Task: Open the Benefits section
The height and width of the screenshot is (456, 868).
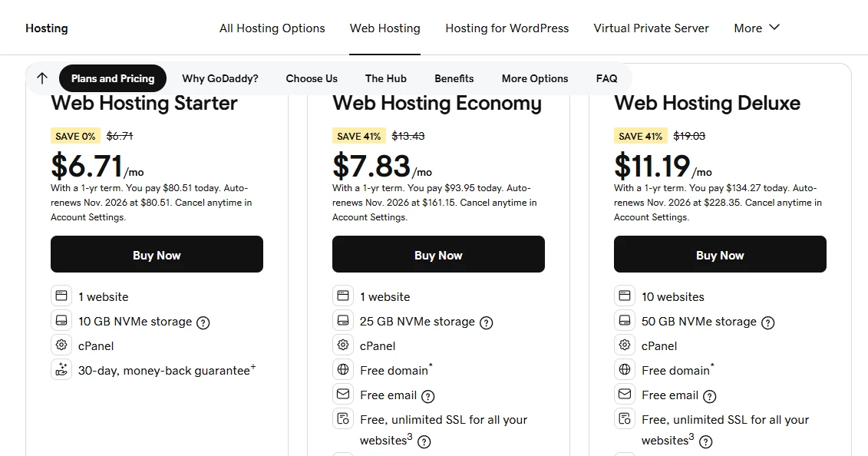Action: [x=454, y=78]
